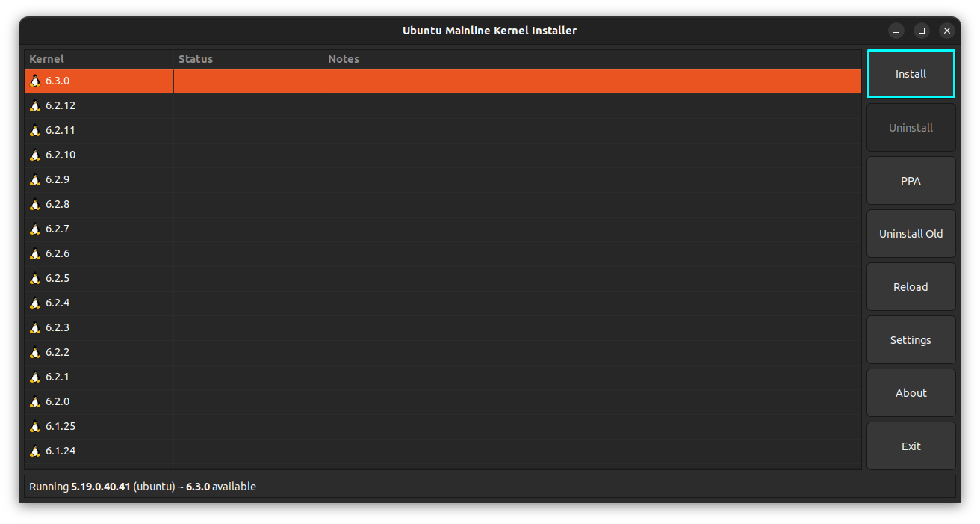This screenshot has height=524, width=980.
Task: Click the penguin icon beside kernel 6.1.25
Action: (x=34, y=426)
